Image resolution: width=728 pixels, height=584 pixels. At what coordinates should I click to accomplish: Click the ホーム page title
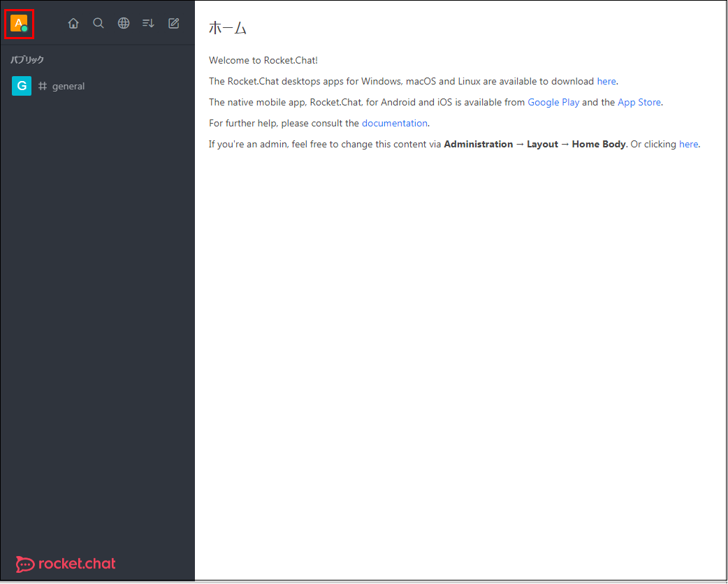click(228, 28)
